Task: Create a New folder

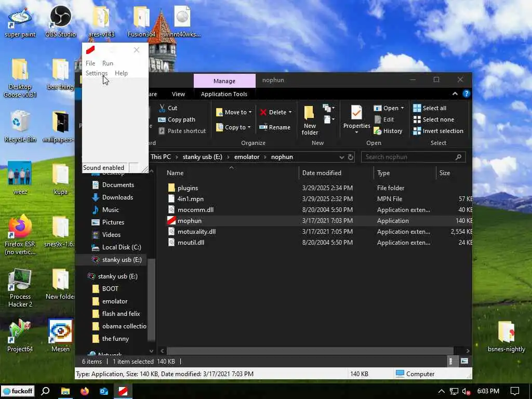Action: [x=310, y=120]
